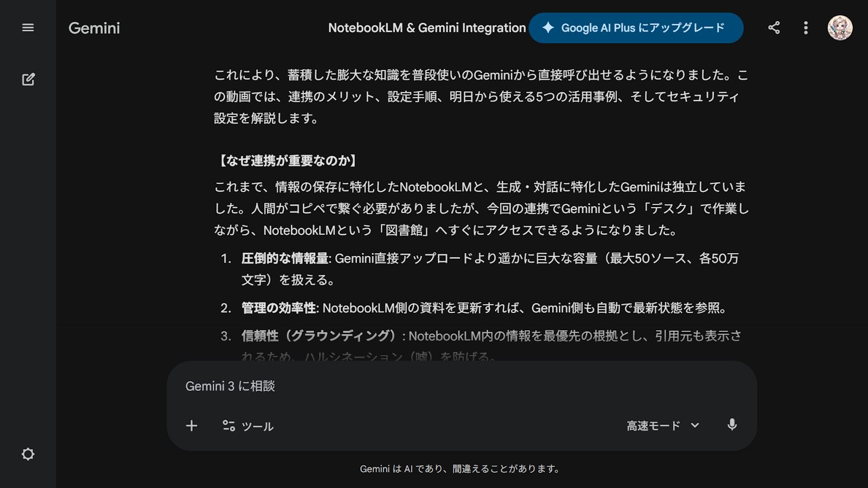
Task: Click the chevron beside 高速モード
Action: [x=695, y=426]
